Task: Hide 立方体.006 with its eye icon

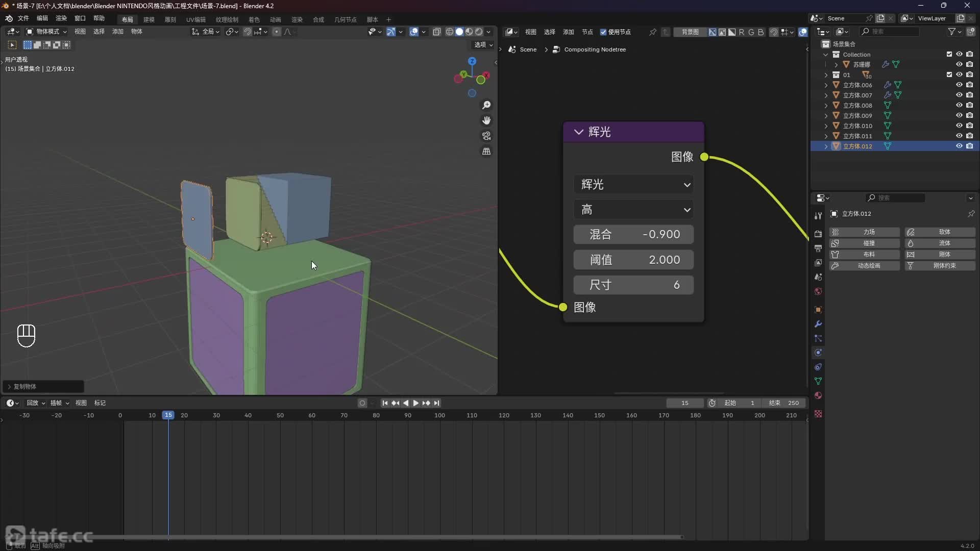Action: tap(959, 85)
